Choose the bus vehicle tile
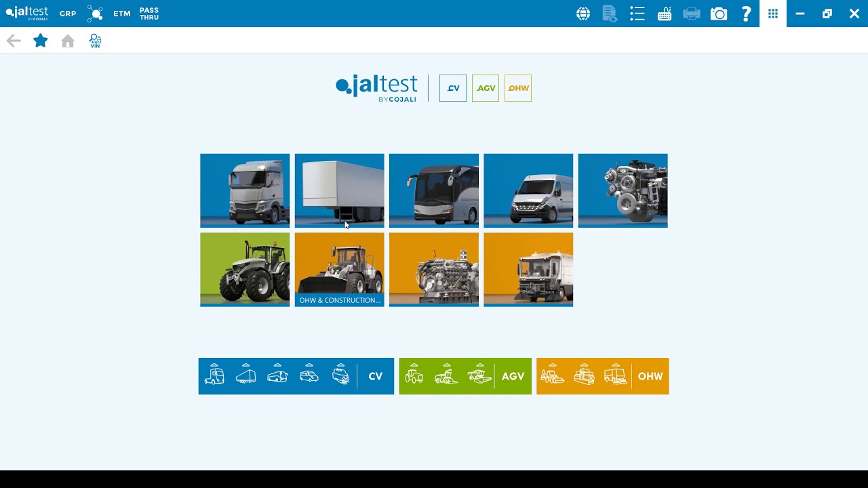The width and height of the screenshot is (868, 488). pos(434,190)
